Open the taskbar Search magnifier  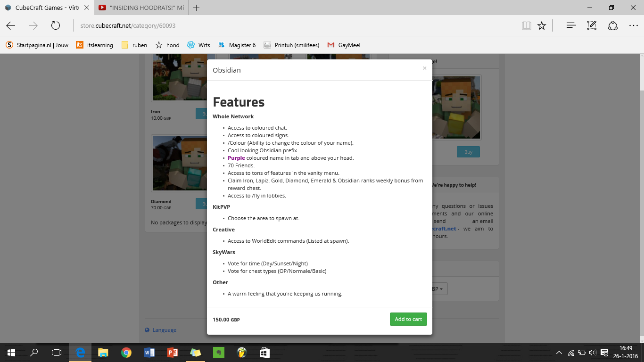[34, 353]
